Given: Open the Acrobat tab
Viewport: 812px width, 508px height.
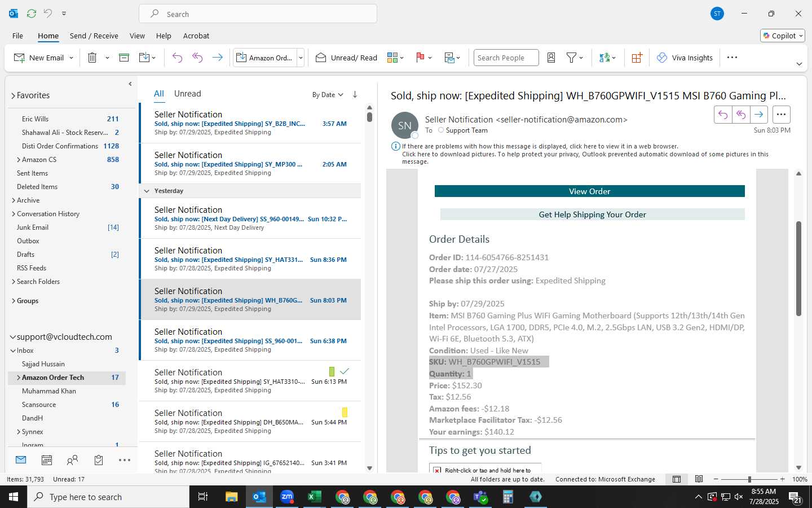Looking at the screenshot, I should pos(196,36).
